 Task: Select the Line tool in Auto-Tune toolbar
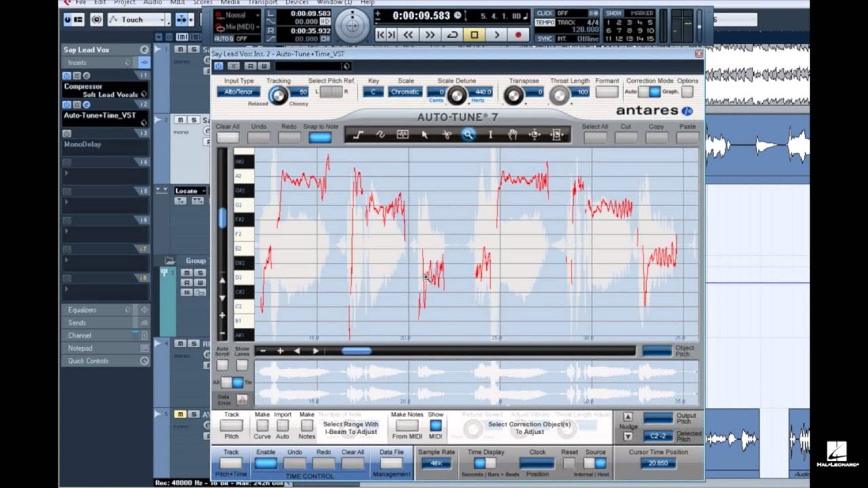[358, 135]
